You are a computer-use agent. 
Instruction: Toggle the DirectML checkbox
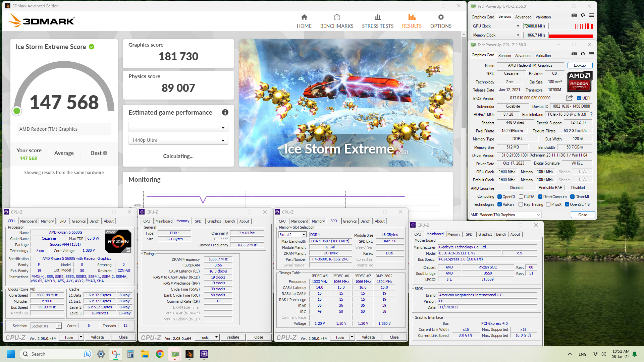[x=573, y=197]
